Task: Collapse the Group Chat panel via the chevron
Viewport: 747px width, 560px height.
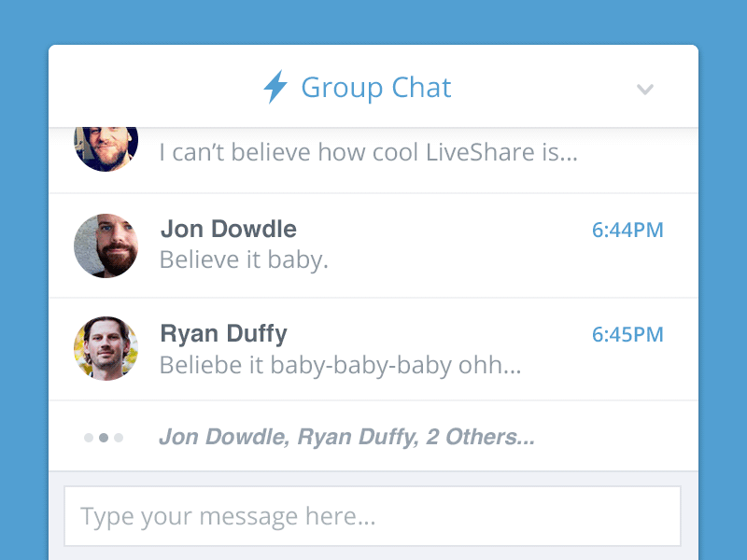Action: tap(644, 91)
